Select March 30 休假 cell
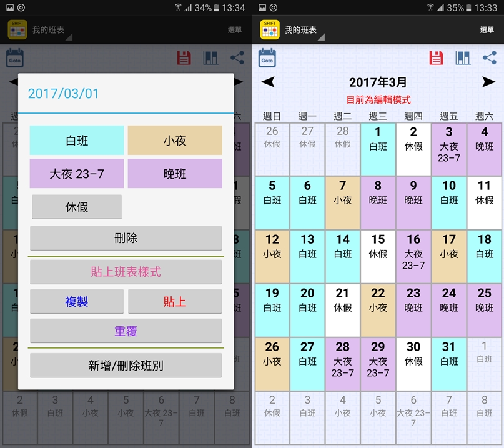 (413, 364)
